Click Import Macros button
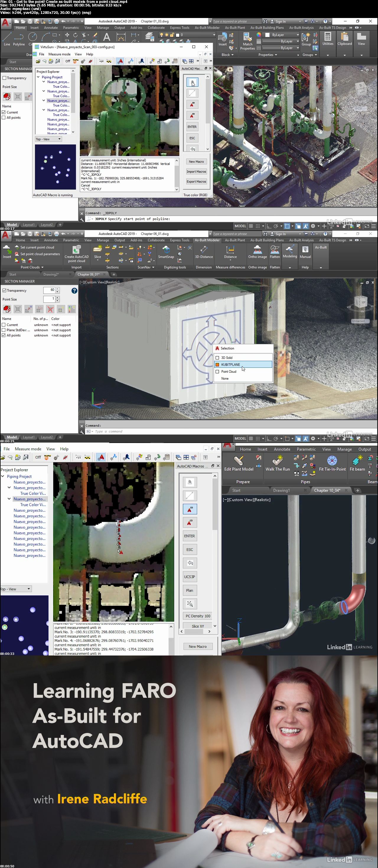Viewport: 378px width, 868px height. click(x=196, y=171)
